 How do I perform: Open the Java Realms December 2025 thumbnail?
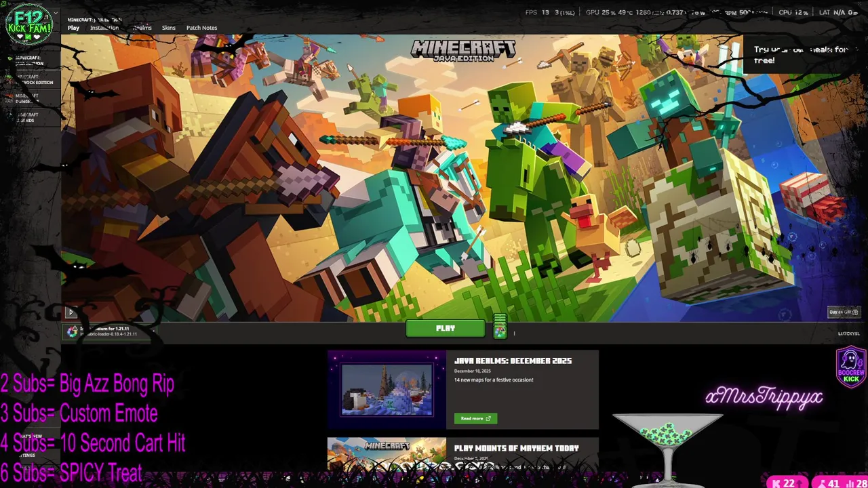tap(387, 390)
